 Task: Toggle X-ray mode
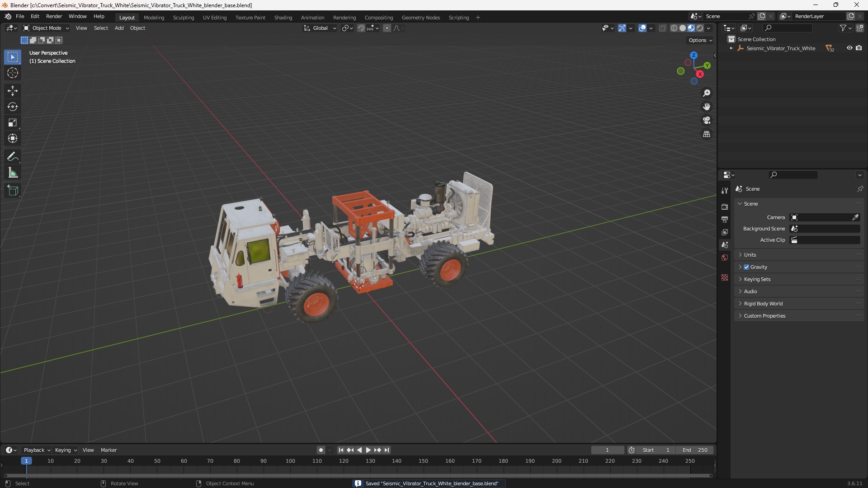(662, 28)
